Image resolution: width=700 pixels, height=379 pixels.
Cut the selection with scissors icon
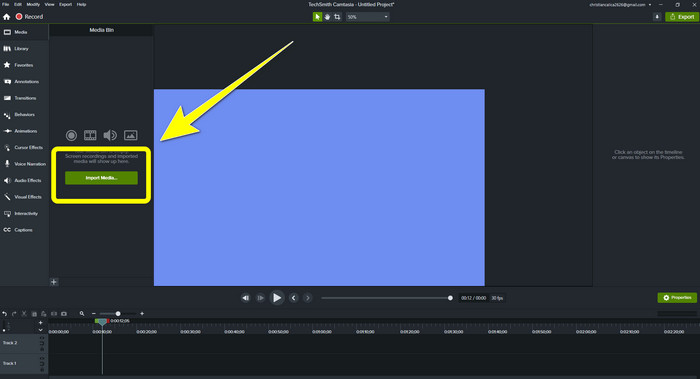tap(24, 314)
